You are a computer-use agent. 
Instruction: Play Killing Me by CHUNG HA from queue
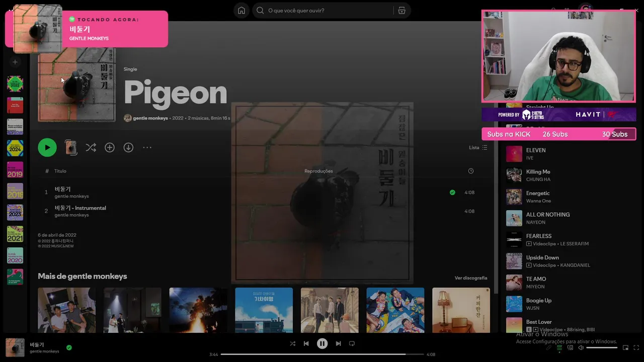tap(569, 175)
